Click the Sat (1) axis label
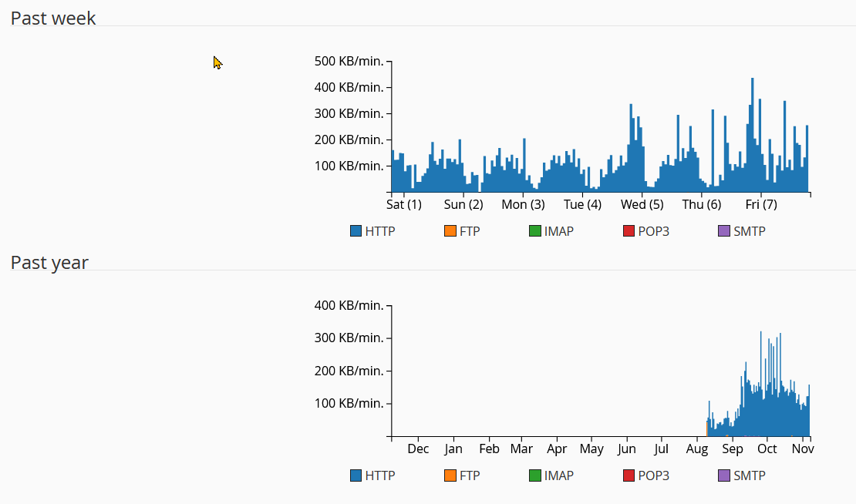 tap(403, 204)
